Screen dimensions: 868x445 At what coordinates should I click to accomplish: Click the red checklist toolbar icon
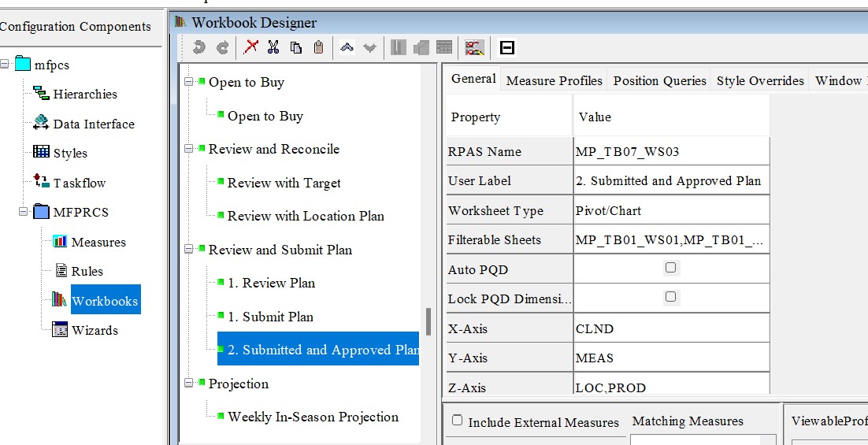[x=474, y=47]
